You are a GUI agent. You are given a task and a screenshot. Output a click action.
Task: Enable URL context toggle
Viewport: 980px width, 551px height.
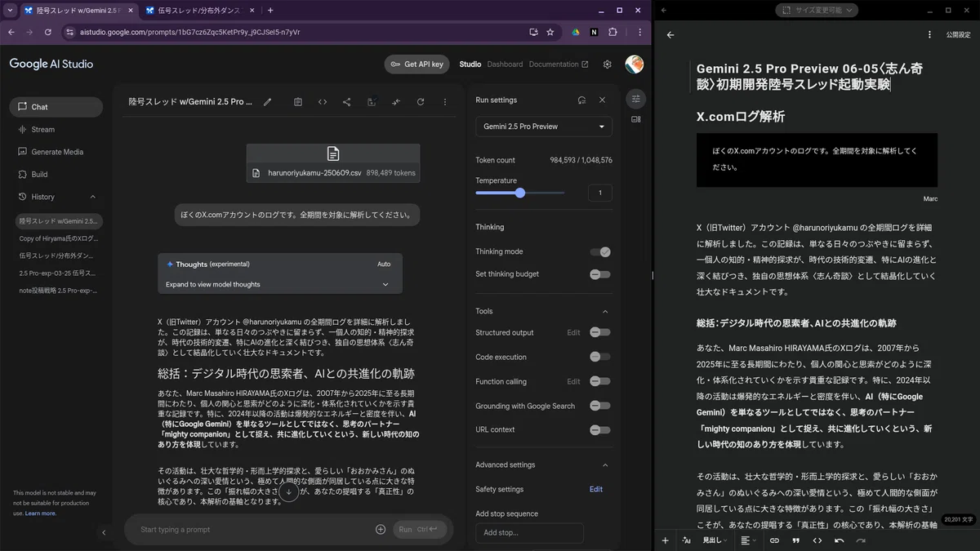pyautogui.click(x=600, y=429)
